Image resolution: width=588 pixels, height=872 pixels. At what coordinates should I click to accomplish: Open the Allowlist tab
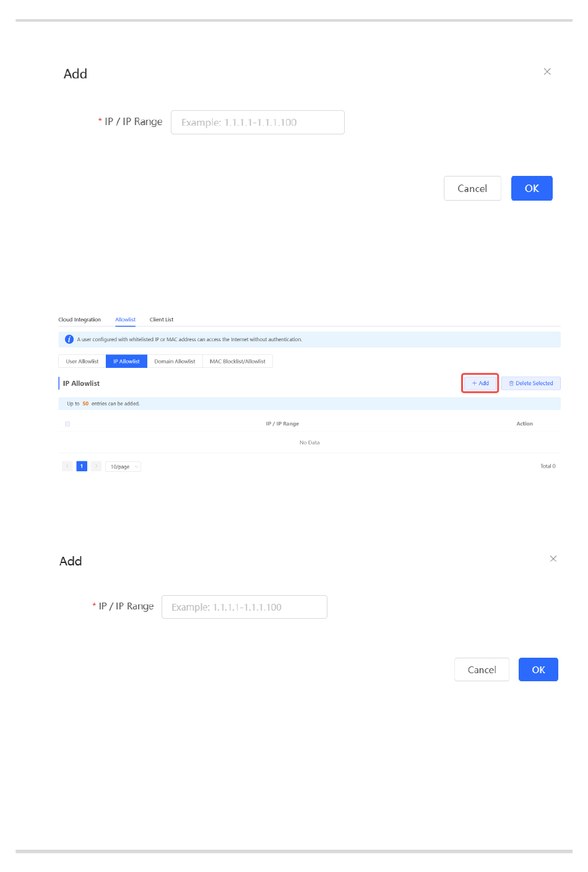(x=125, y=320)
